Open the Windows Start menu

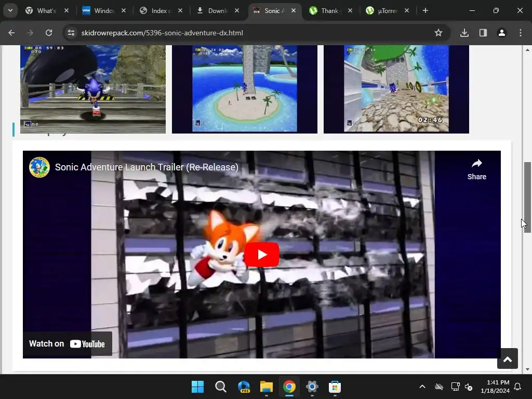click(x=197, y=387)
